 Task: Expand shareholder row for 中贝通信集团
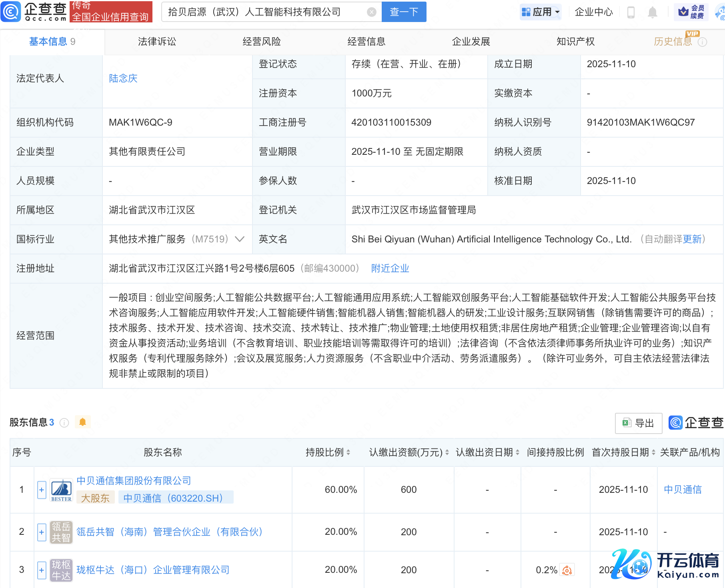tap(42, 490)
